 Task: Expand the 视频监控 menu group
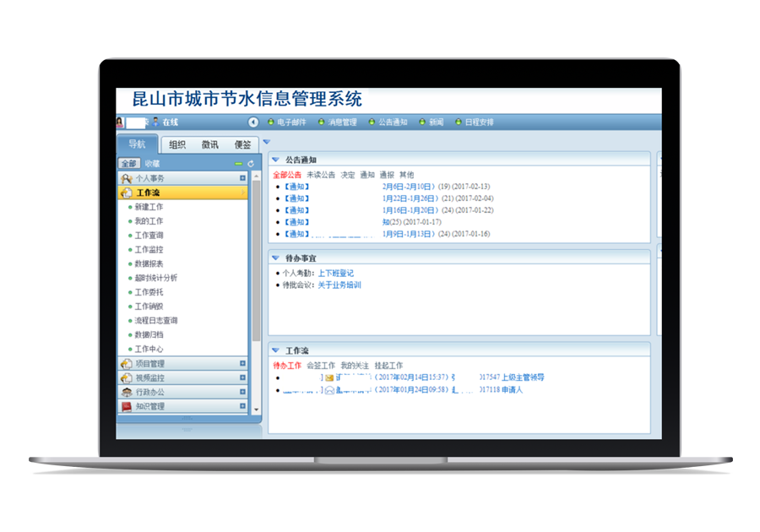click(x=242, y=378)
